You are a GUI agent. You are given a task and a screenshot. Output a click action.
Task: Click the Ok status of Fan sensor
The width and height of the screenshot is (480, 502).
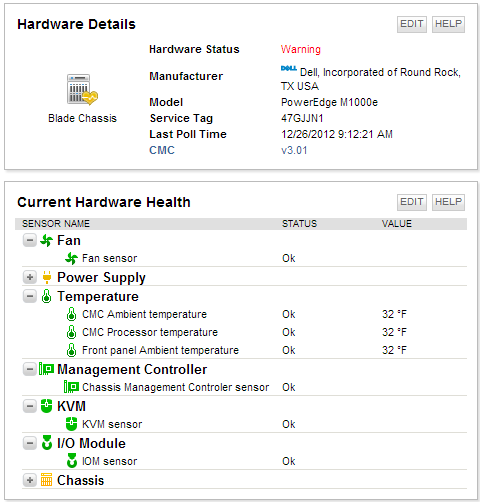(289, 258)
